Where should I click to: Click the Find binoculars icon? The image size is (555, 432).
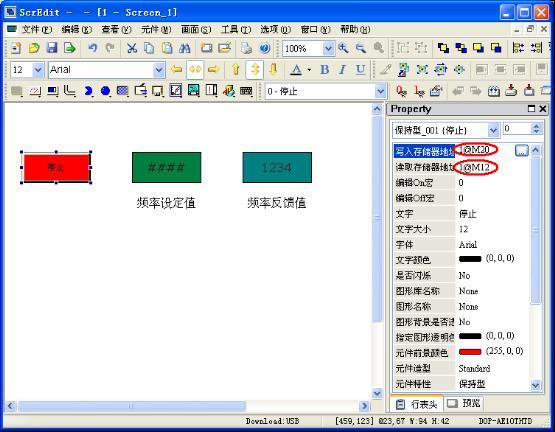pos(185,48)
